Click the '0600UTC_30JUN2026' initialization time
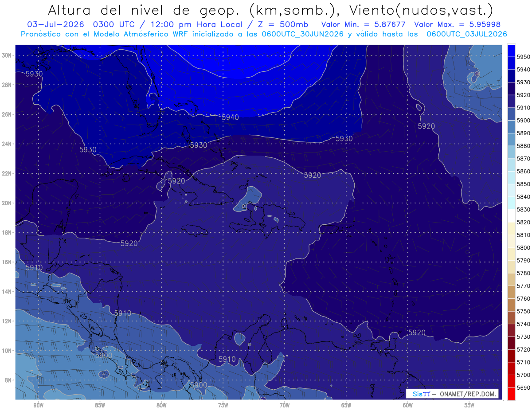Viewport: 532px width, 411px height. [x=303, y=34]
